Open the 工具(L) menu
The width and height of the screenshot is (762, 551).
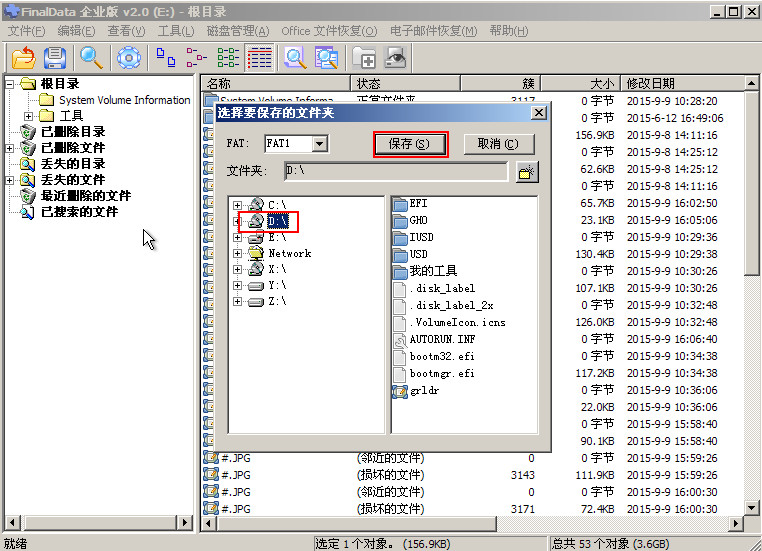pyautogui.click(x=176, y=31)
